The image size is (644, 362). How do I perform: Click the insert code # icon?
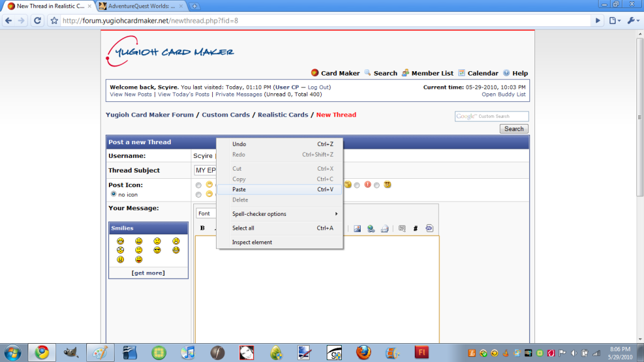point(415,229)
